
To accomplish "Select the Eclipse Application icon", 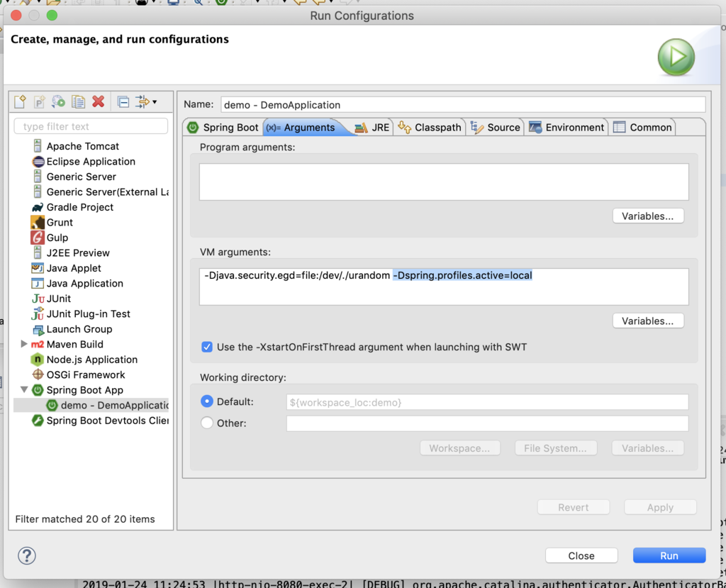I will [x=38, y=162].
